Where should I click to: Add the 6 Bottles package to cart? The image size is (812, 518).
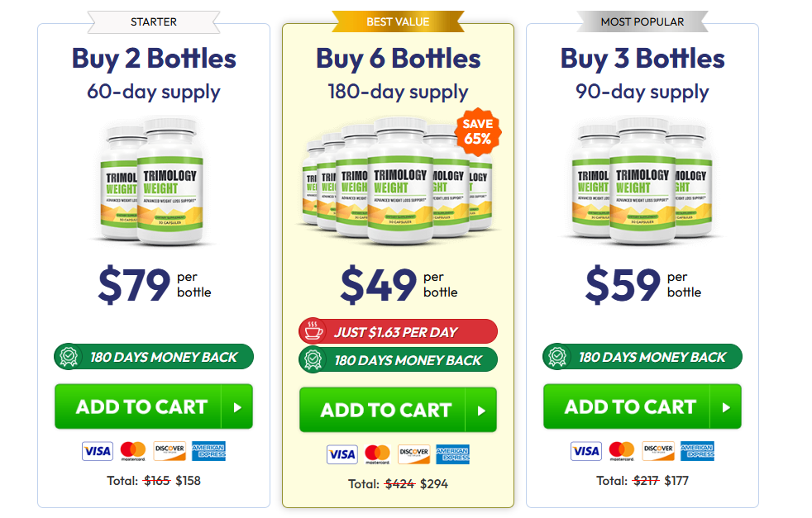tap(398, 410)
